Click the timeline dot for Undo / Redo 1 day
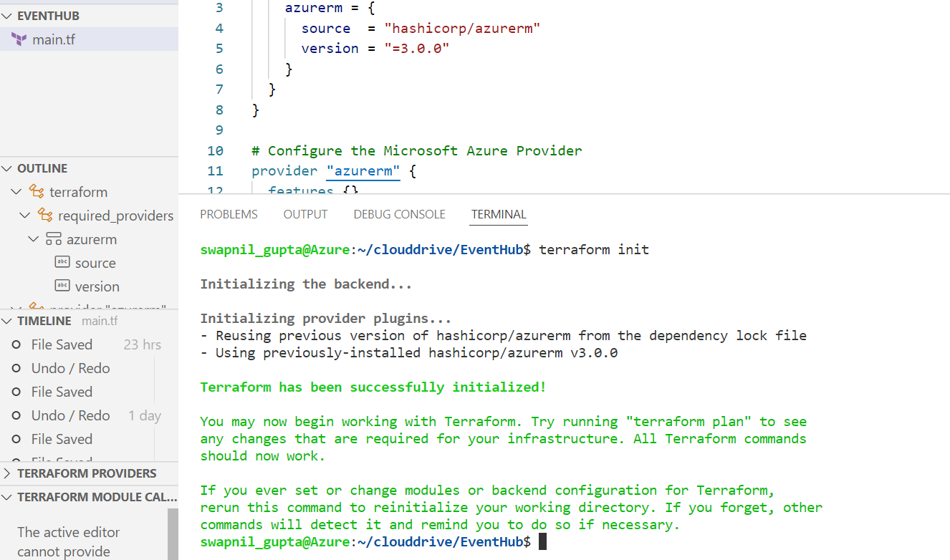This screenshot has width=950, height=560. 16,415
